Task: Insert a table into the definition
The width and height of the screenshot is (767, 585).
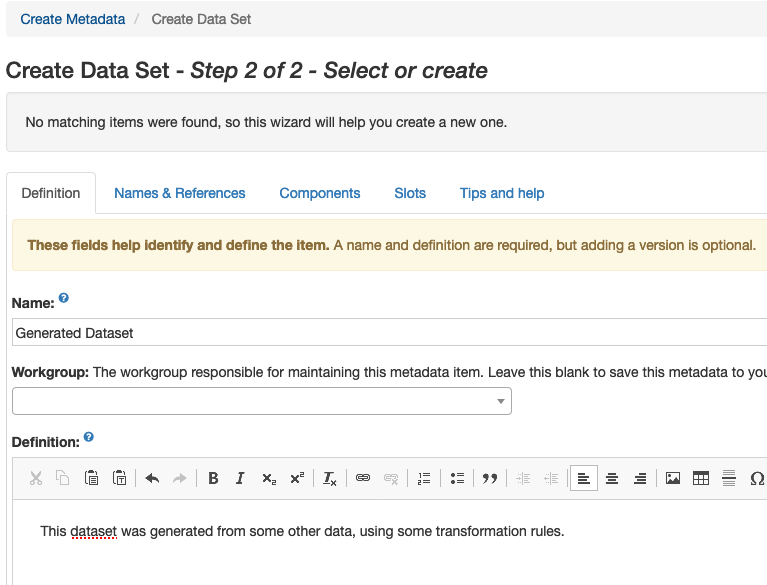Action: 701,479
